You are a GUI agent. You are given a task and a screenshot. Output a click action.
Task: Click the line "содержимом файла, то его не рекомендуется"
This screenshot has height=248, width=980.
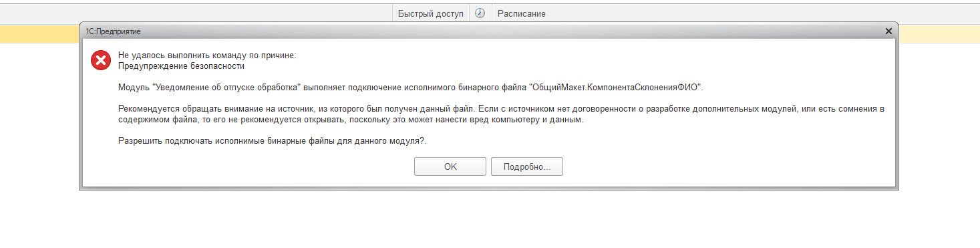(351, 120)
